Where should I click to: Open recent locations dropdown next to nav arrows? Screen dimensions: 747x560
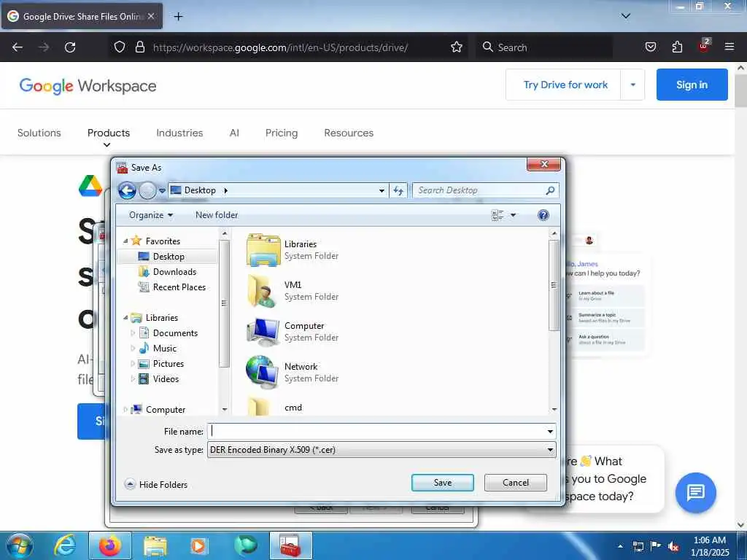[x=162, y=190]
